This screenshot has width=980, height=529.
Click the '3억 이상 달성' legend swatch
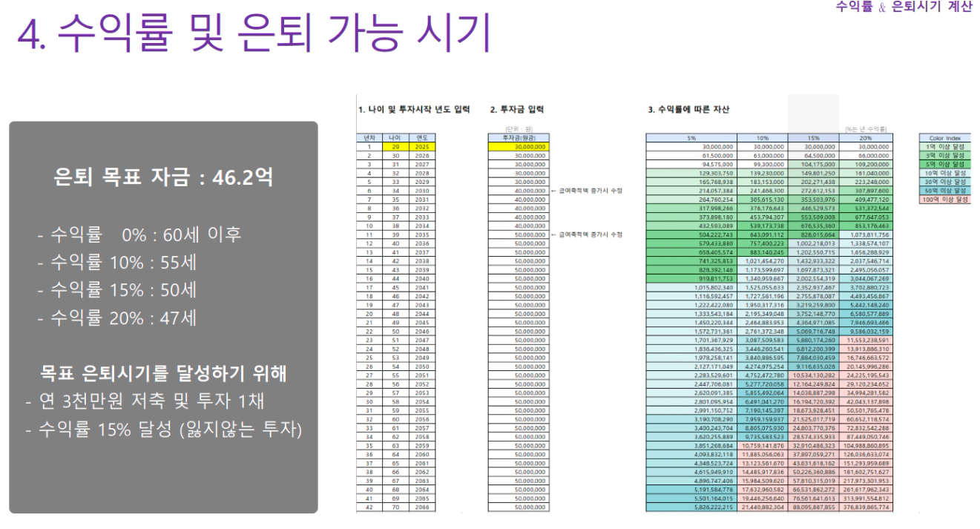(x=944, y=156)
